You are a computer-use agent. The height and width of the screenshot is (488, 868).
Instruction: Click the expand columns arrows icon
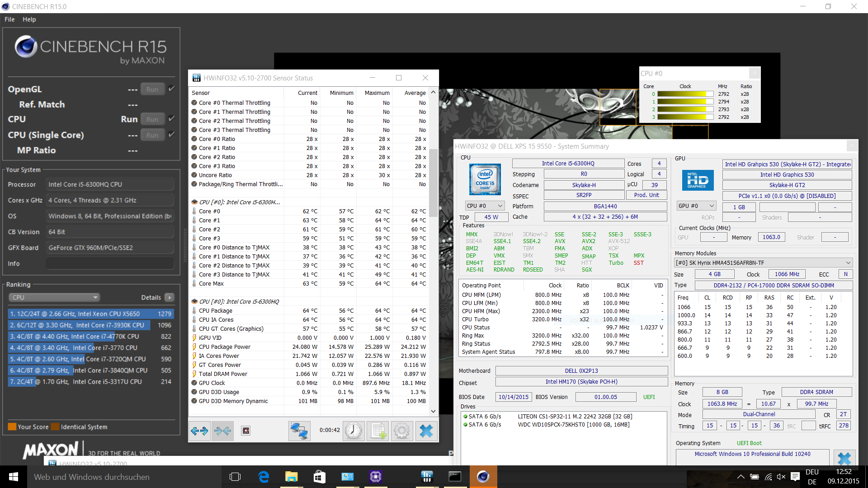pos(199,431)
